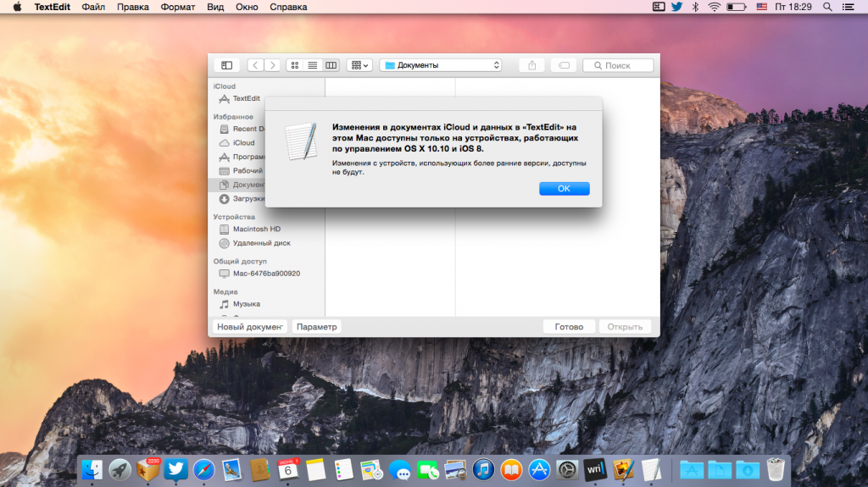Select Рабочий стол in sidebar

pyautogui.click(x=242, y=170)
